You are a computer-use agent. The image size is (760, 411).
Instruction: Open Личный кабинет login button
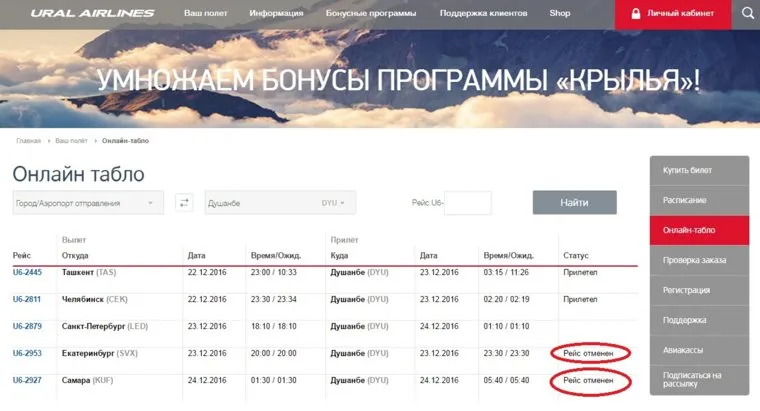pos(672,14)
